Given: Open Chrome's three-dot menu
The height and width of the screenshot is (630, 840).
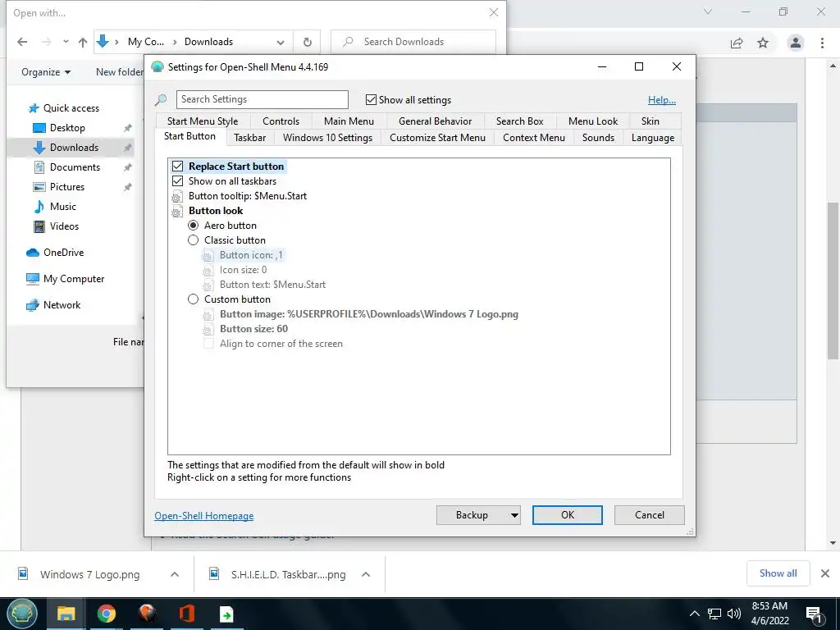Looking at the screenshot, I should click(x=822, y=43).
